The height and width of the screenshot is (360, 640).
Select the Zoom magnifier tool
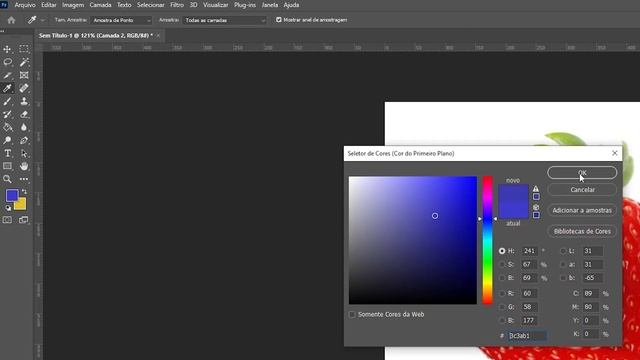tap(7, 179)
